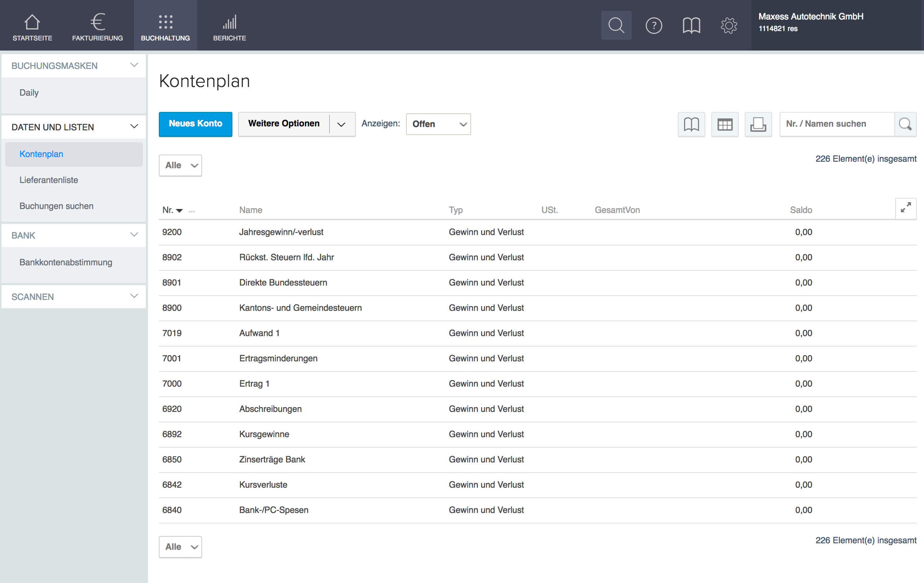Switch to the Fakturierung tab
The width and height of the screenshot is (924, 583).
coord(97,26)
